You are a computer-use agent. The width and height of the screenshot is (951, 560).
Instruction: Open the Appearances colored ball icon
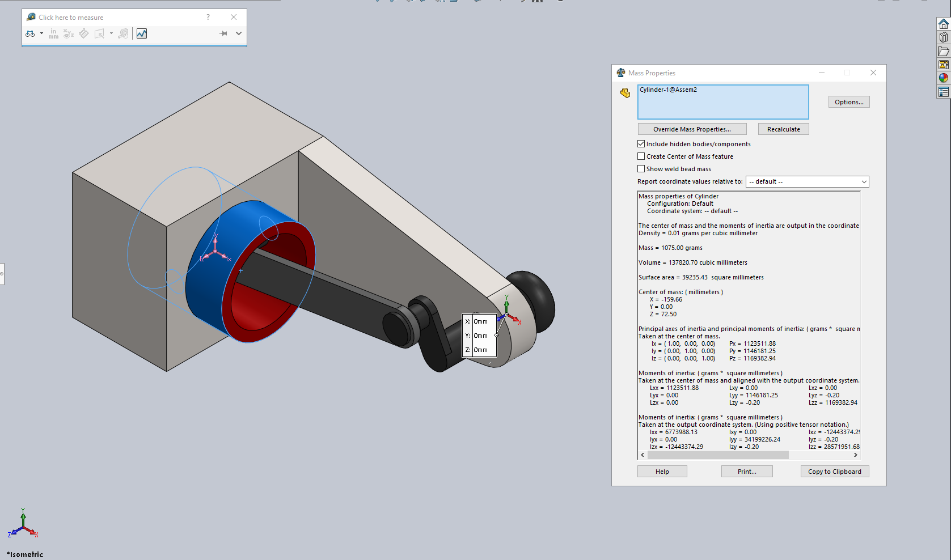(944, 78)
